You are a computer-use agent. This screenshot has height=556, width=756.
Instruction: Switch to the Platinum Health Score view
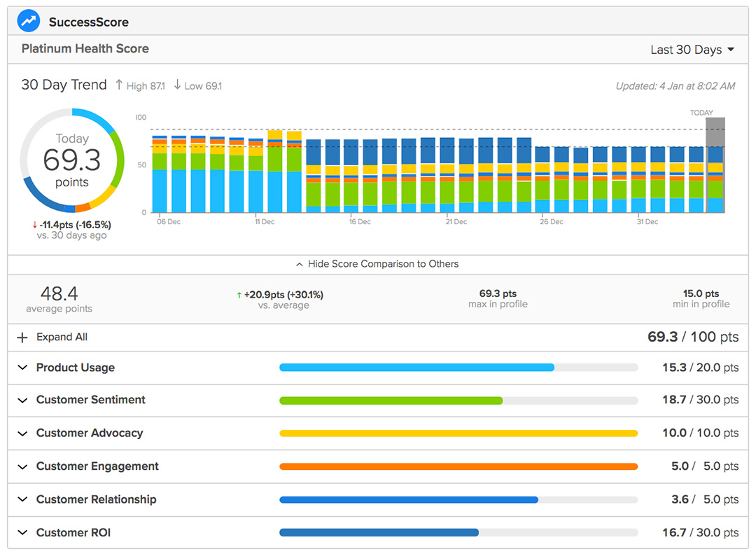click(x=84, y=48)
